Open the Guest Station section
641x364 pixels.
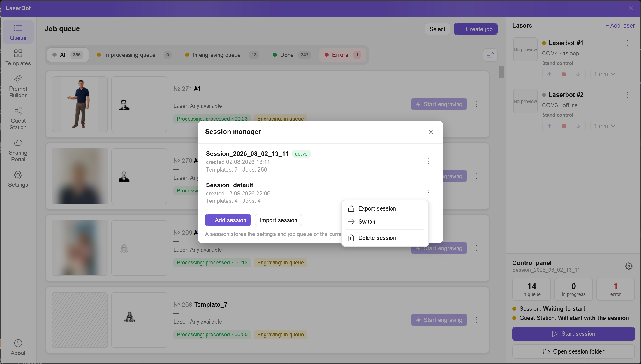18,119
